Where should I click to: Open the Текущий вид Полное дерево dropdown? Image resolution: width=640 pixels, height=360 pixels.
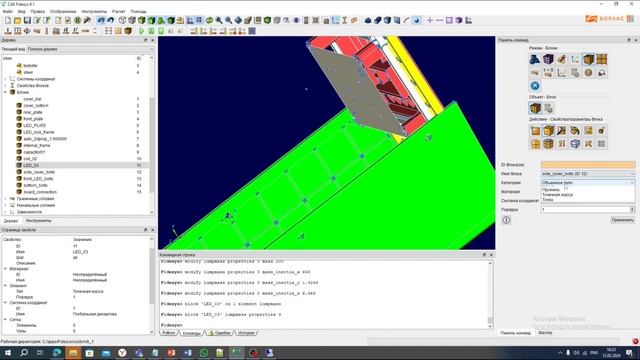(x=91, y=49)
